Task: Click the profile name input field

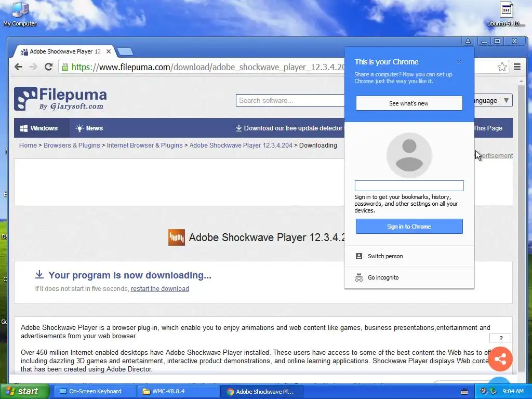Action: [x=409, y=185]
